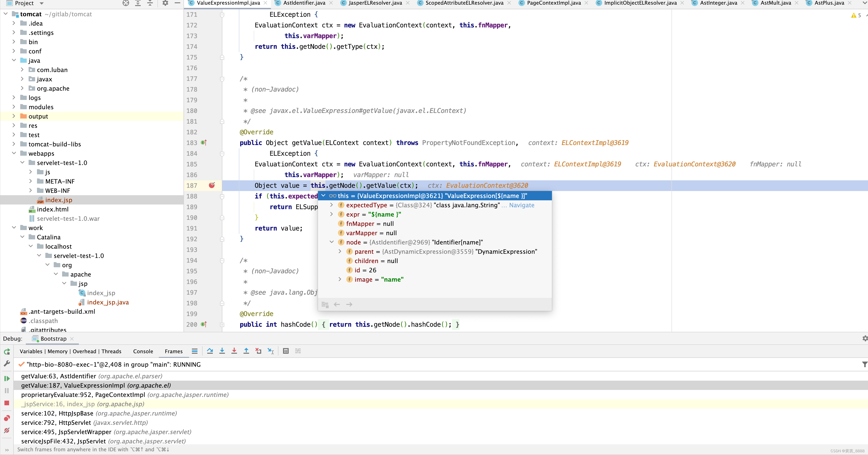The height and width of the screenshot is (455, 868).
Task: Click the Debug tool window settings gear
Action: [x=865, y=338]
